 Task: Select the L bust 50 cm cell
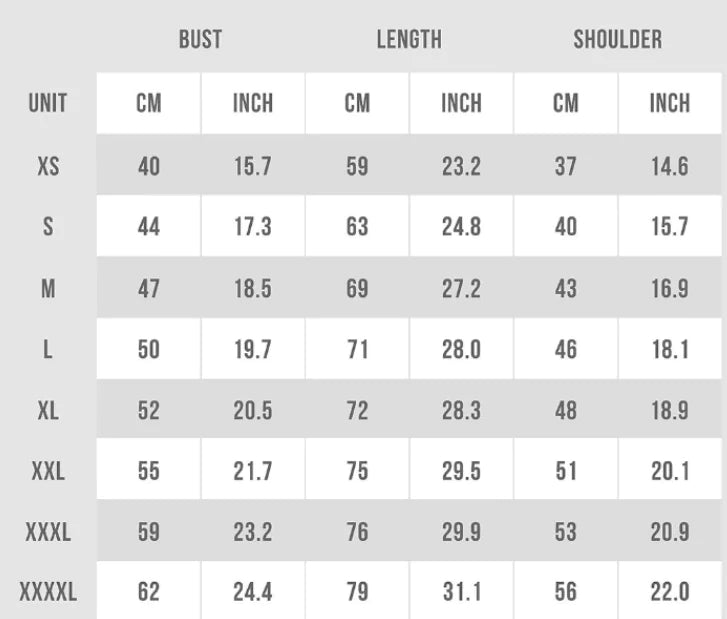148,350
